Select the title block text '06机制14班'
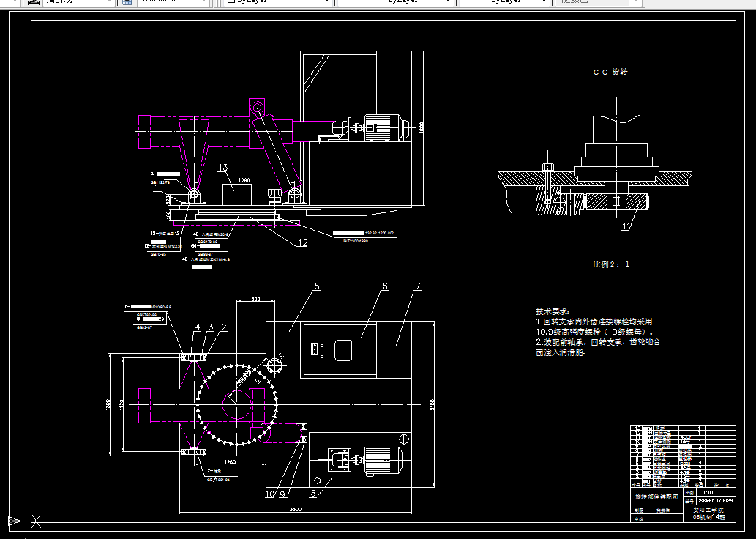Image resolution: width=756 pixels, height=539 pixels. click(708, 517)
